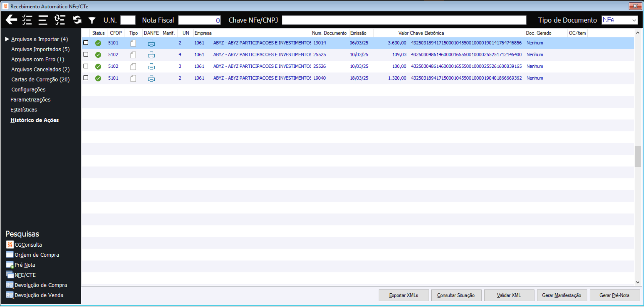The height and width of the screenshot is (307, 644).
Task: Open Pré Nota search
Action: tap(21, 265)
